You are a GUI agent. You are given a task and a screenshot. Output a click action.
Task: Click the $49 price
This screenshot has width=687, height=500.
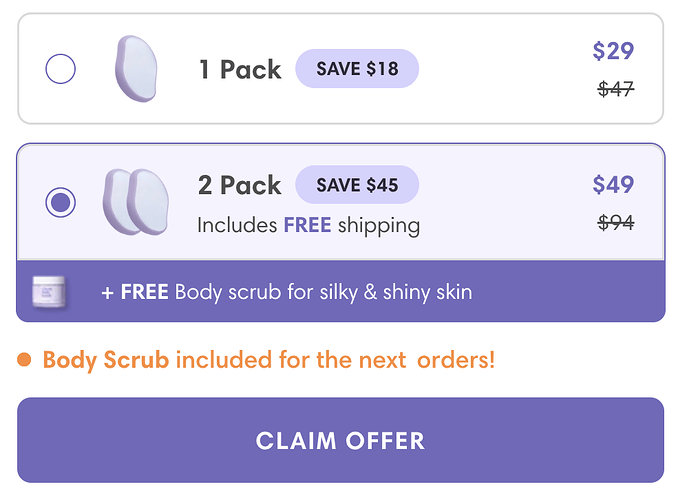[613, 185]
